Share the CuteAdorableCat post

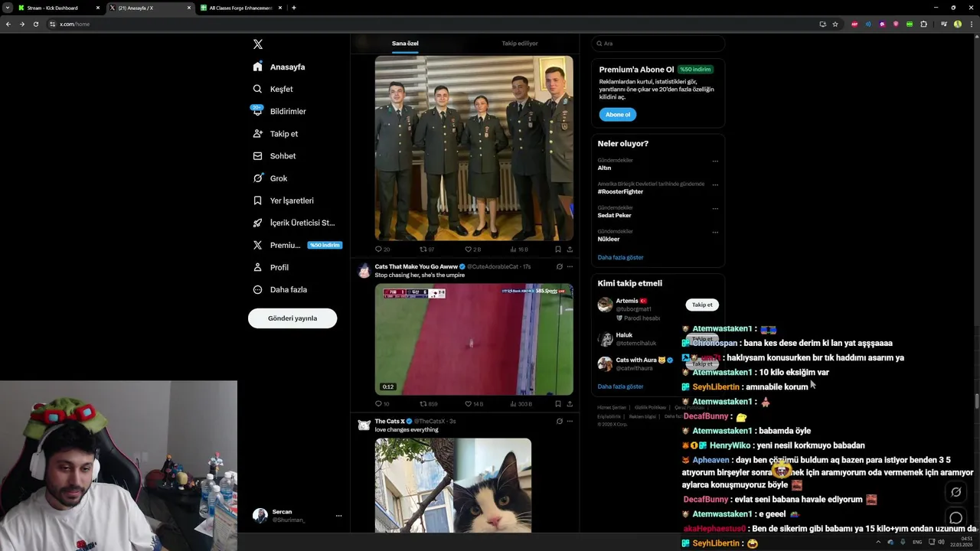(570, 404)
